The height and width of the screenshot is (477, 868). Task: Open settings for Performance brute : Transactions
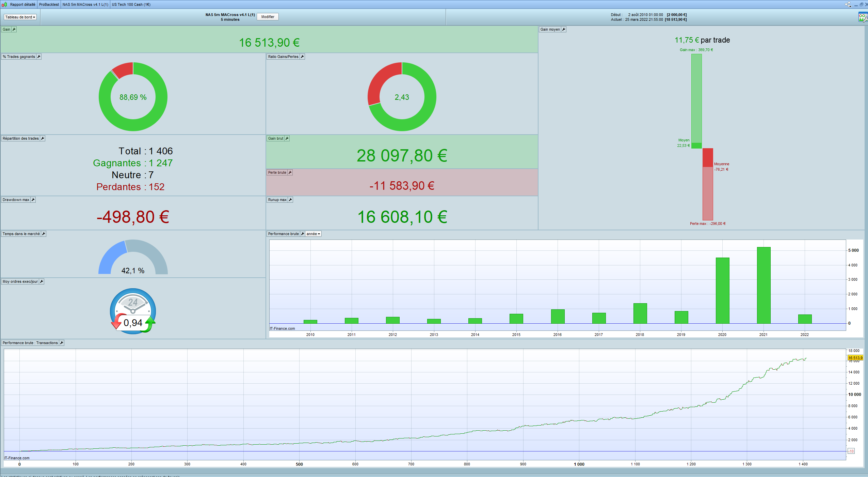pyautogui.click(x=62, y=343)
